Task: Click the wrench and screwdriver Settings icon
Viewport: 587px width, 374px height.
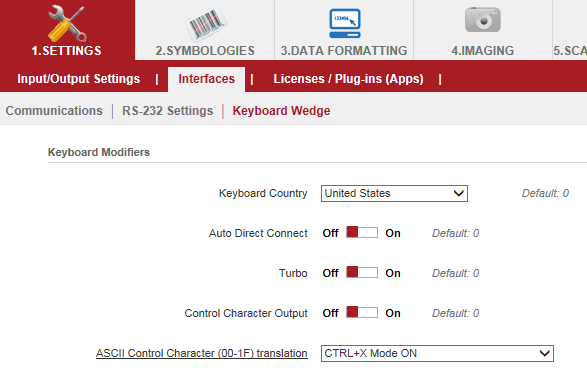Action: (x=67, y=23)
